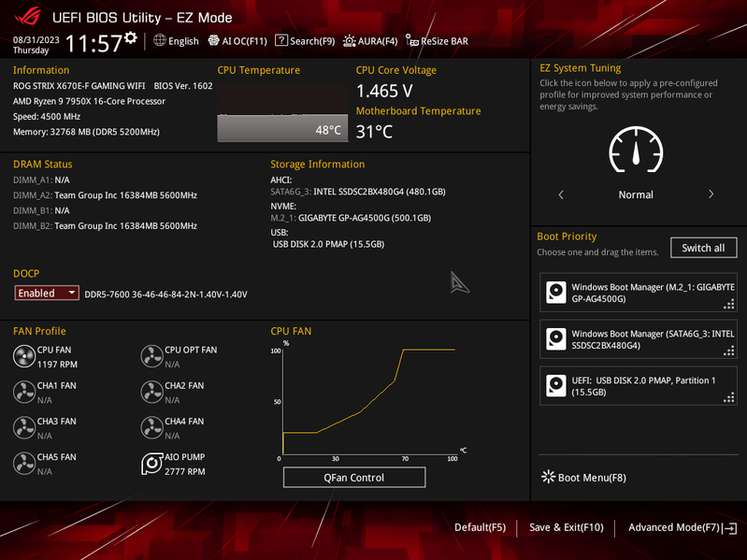This screenshot has height=560, width=747.
Task: Click the CPU FAN icon
Action: (x=23, y=356)
